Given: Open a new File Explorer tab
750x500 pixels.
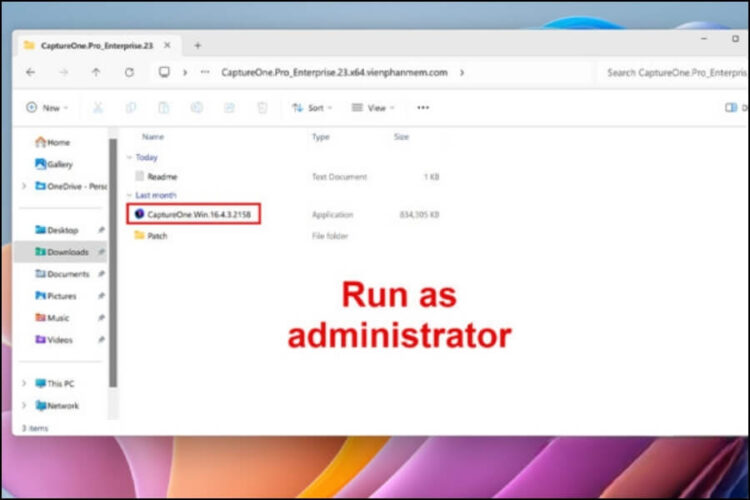Looking at the screenshot, I should [x=198, y=45].
